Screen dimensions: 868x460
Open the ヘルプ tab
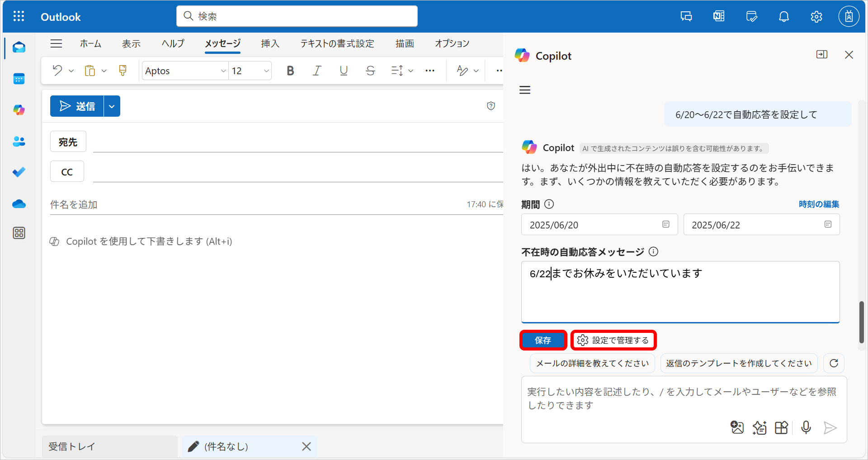point(173,43)
